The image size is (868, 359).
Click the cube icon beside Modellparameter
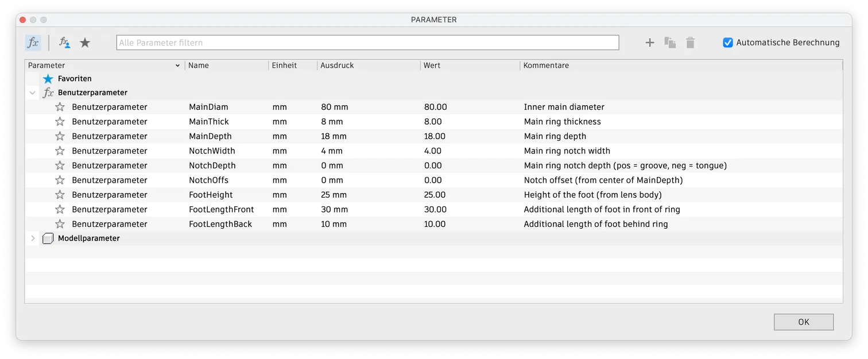coord(48,238)
